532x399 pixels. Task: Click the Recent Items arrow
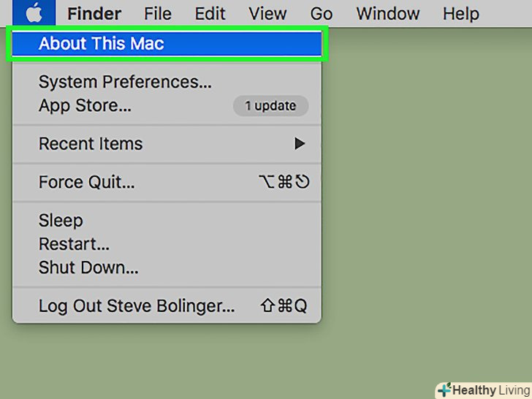pos(300,144)
